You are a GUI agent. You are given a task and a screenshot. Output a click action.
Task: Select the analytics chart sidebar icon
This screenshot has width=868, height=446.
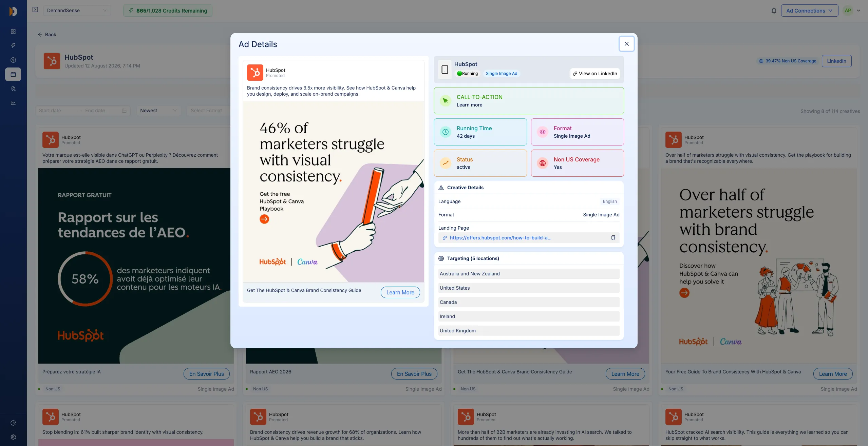tap(13, 103)
